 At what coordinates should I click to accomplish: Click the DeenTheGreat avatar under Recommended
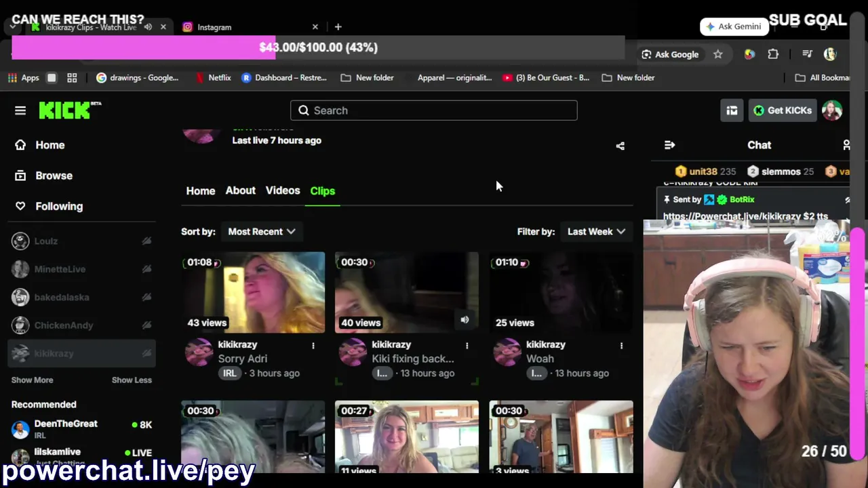click(20, 429)
